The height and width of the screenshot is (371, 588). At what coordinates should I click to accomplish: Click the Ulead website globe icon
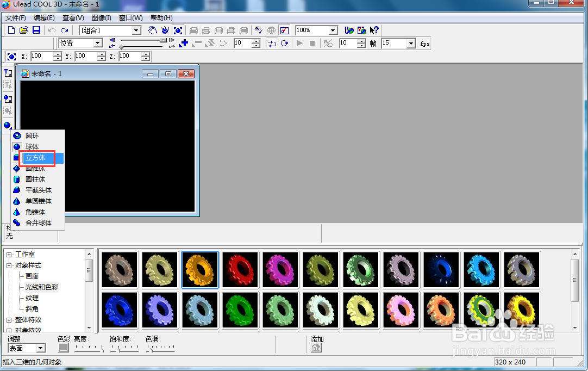pos(349,30)
